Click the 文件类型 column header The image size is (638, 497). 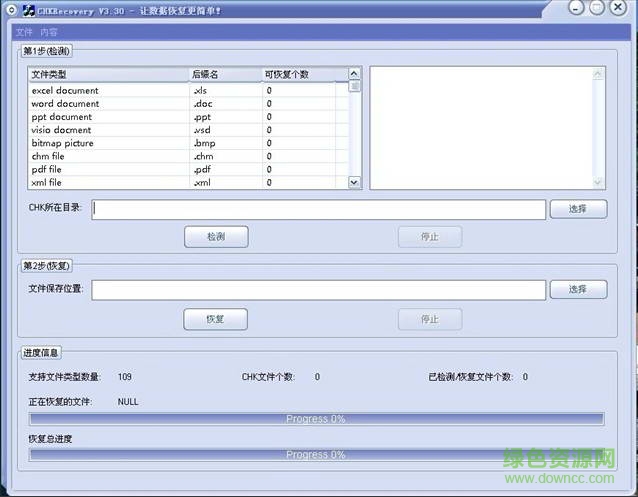point(109,74)
